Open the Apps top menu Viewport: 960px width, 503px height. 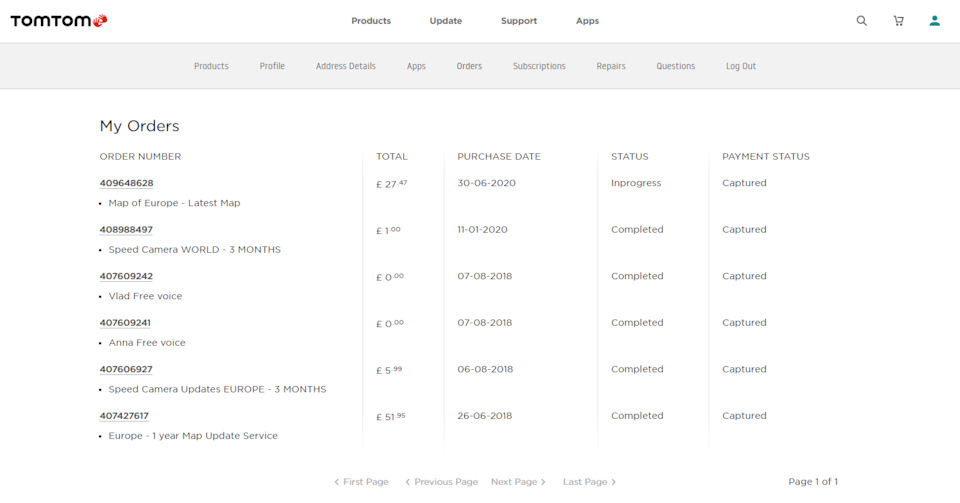coord(587,21)
